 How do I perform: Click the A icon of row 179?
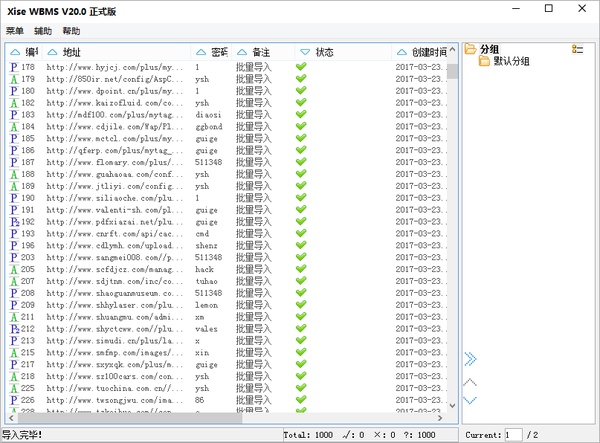click(14, 79)
